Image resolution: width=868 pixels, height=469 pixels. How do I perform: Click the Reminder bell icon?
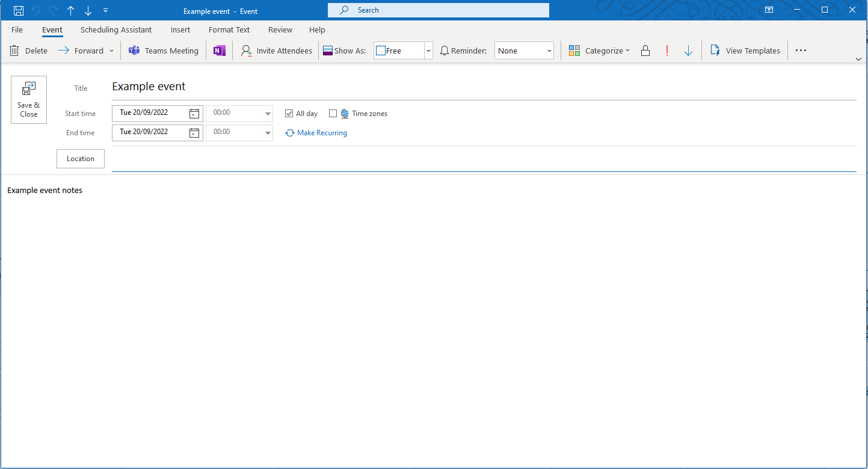(x=445, y=51)
